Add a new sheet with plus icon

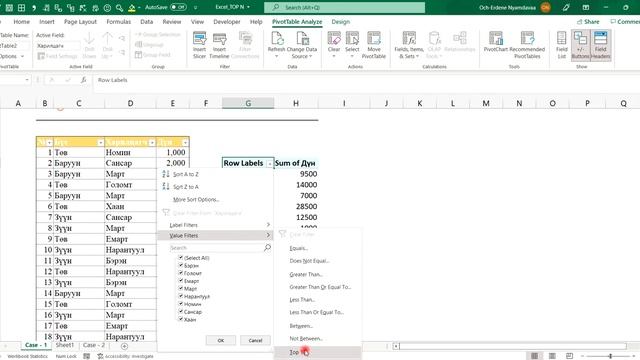pos(124,346)
